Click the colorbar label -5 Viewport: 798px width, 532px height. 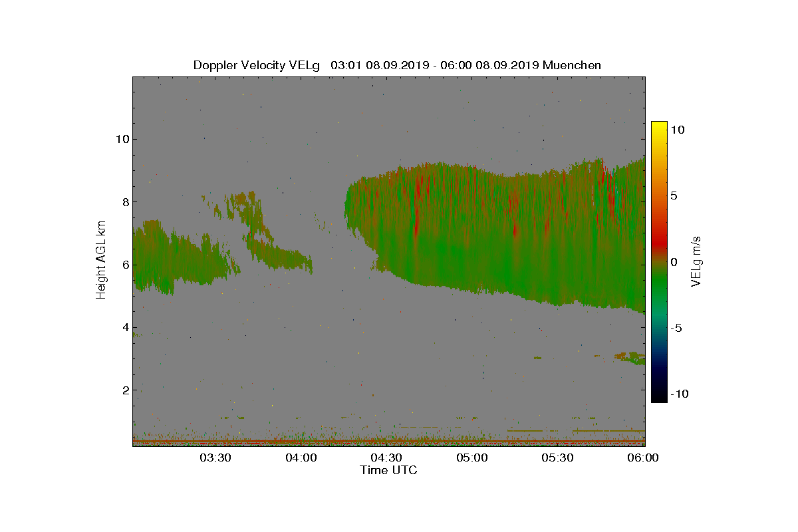[676, 328]
